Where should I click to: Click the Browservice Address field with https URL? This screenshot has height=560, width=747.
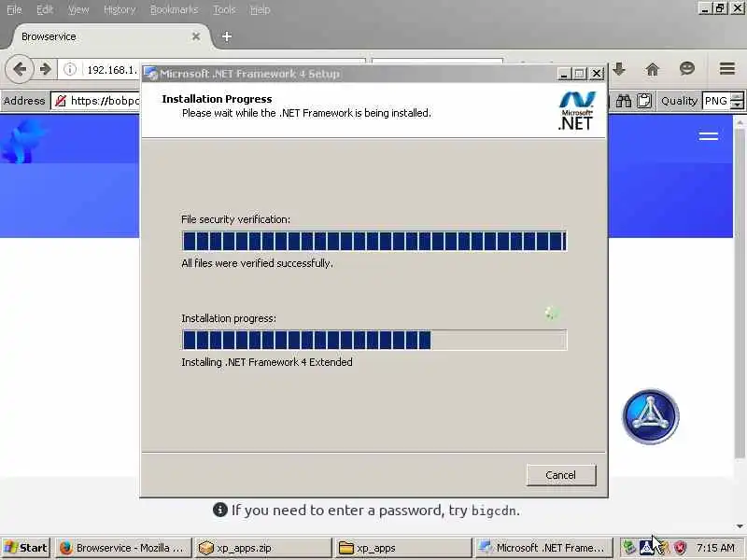coord(96,101)
